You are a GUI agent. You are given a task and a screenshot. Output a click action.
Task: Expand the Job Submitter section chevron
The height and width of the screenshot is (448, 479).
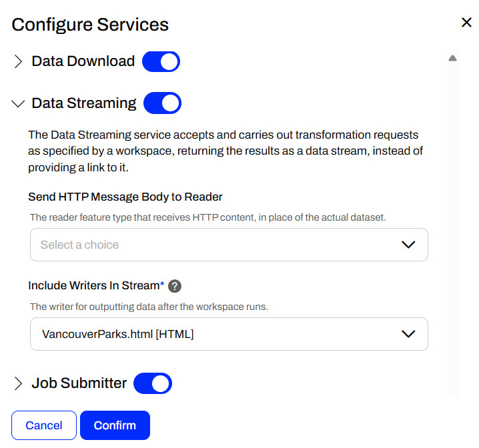18,383
